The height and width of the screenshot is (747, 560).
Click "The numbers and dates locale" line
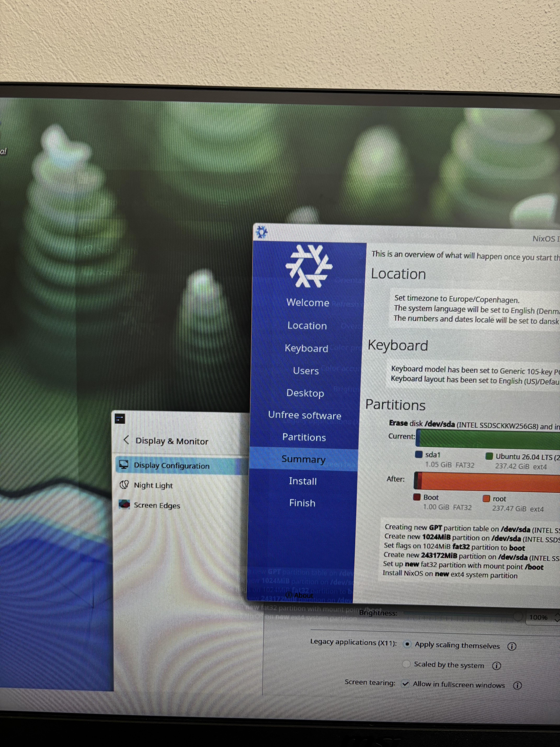pos(476,319)
